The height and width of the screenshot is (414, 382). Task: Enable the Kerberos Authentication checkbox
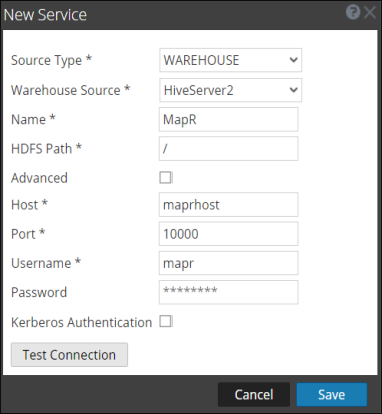tap(165, 322)
